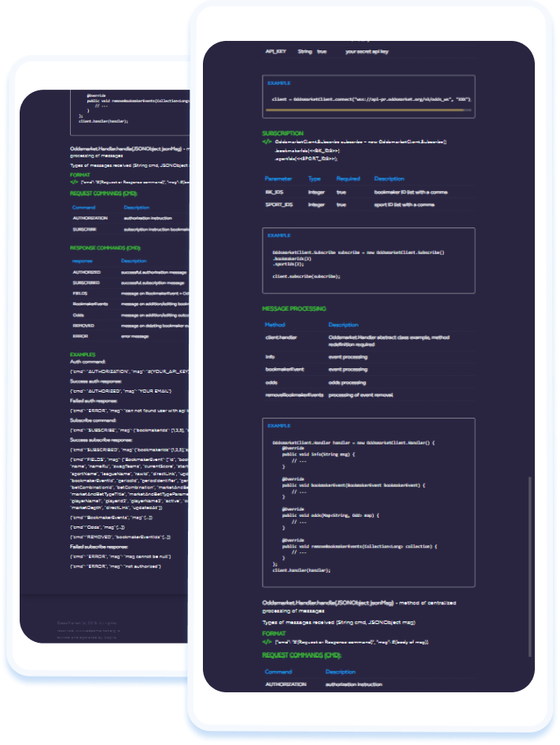Viewport: 560px width, 745px height.
Task: Click the 'Auth command:' label
Action: click(87, 362)
